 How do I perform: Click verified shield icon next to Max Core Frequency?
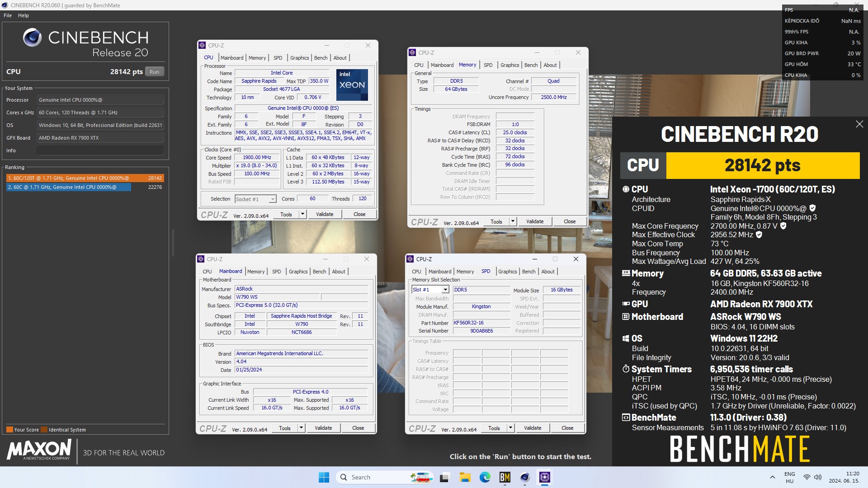pyautogui.click(x=783, y=226)
